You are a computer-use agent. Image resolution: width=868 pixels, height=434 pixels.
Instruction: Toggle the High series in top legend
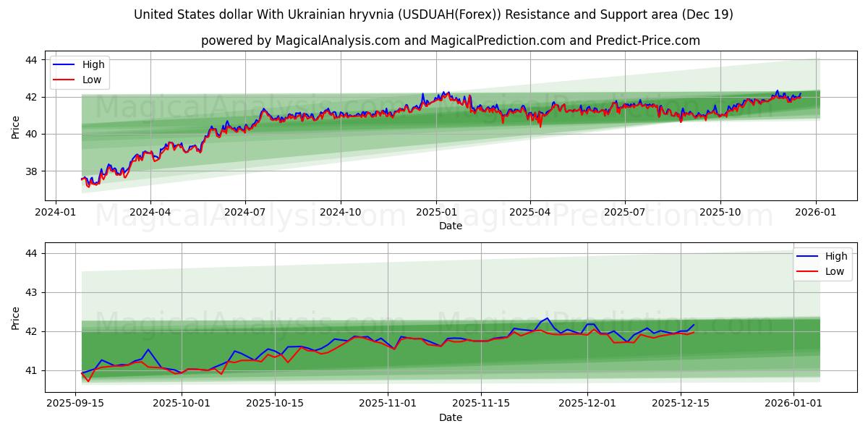pyautogui.click(x=93, y=64)
